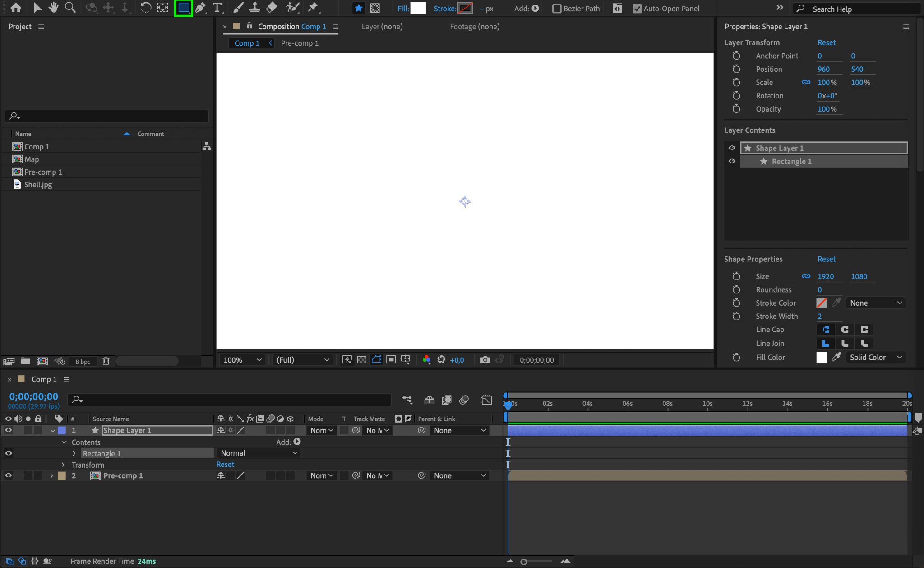
Task: Open the Footage (none) tab
Action: tap(474, 27)
